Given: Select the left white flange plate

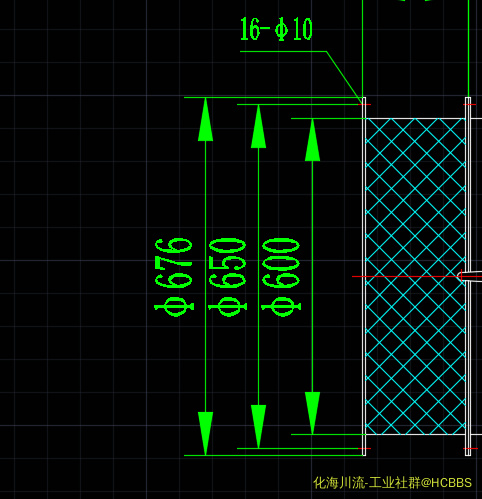Looking at the screenshot, I should [364, 276].
